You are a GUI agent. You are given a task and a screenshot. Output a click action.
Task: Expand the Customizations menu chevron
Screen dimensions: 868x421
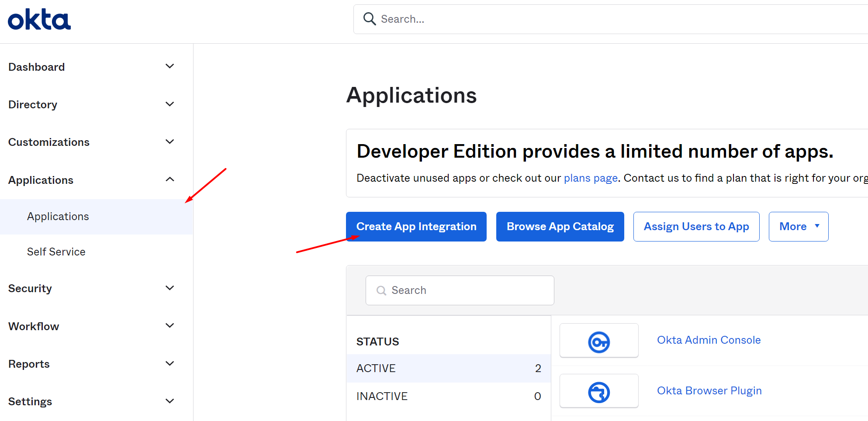170,141
